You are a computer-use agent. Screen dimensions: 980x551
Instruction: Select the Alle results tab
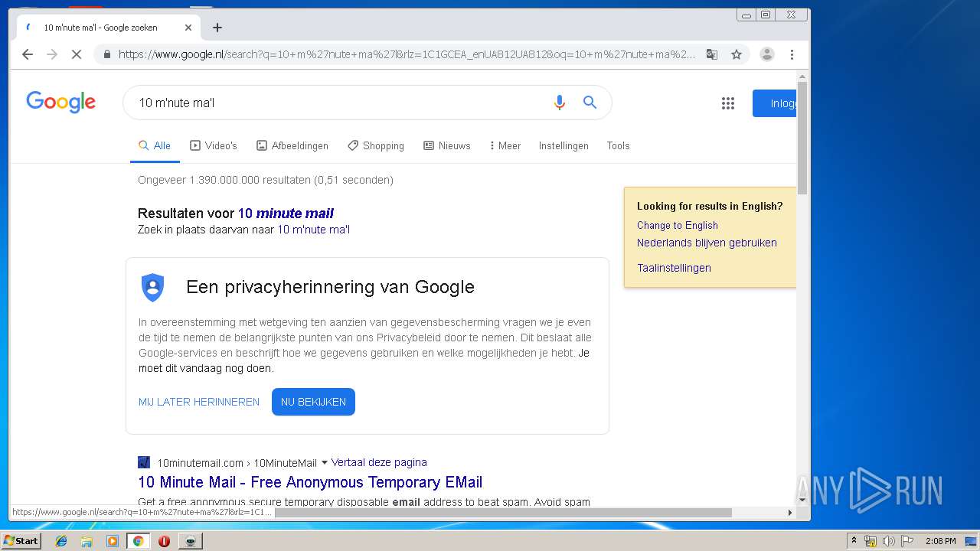tap(155, 145)
